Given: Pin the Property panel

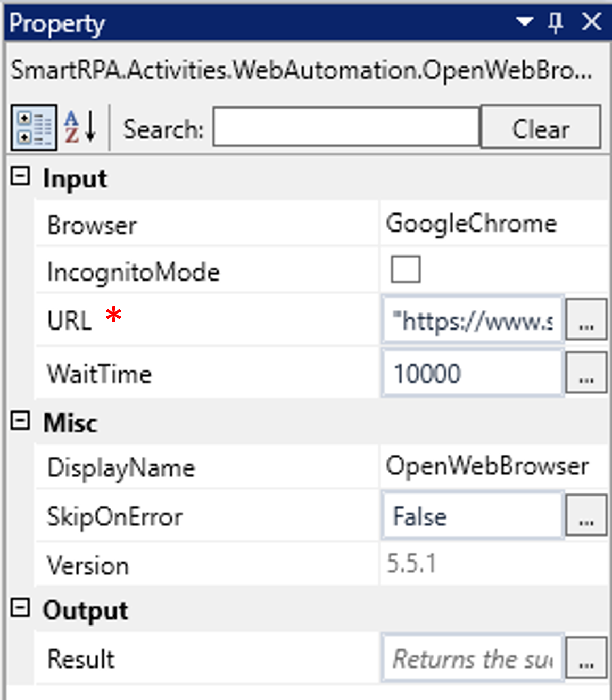Looking at the screenshot, I should [556, 22].
